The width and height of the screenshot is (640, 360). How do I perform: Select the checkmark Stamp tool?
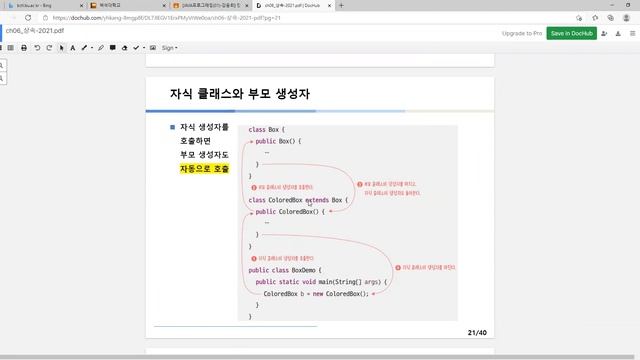pyautogui.click(x=136, y=48)
